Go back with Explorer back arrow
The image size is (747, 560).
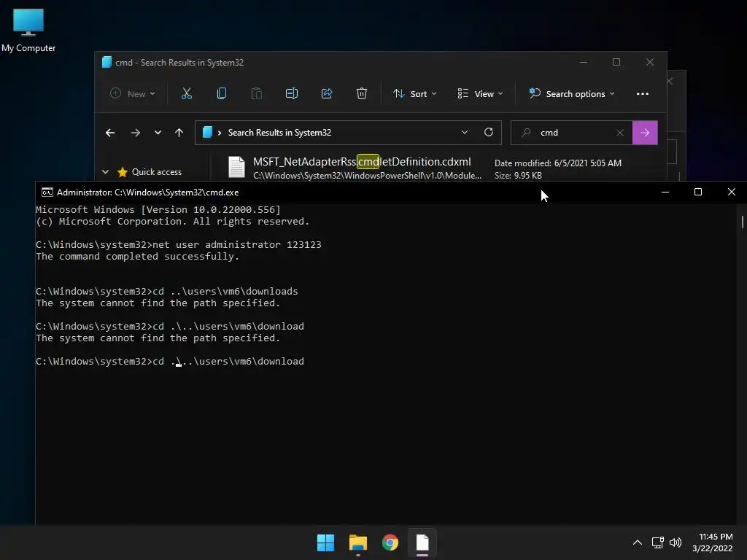[110, 133]
